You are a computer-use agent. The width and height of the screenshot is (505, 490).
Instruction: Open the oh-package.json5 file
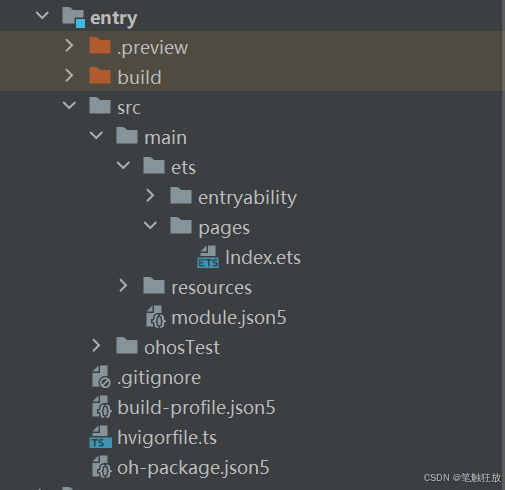(x=193, y=468)
